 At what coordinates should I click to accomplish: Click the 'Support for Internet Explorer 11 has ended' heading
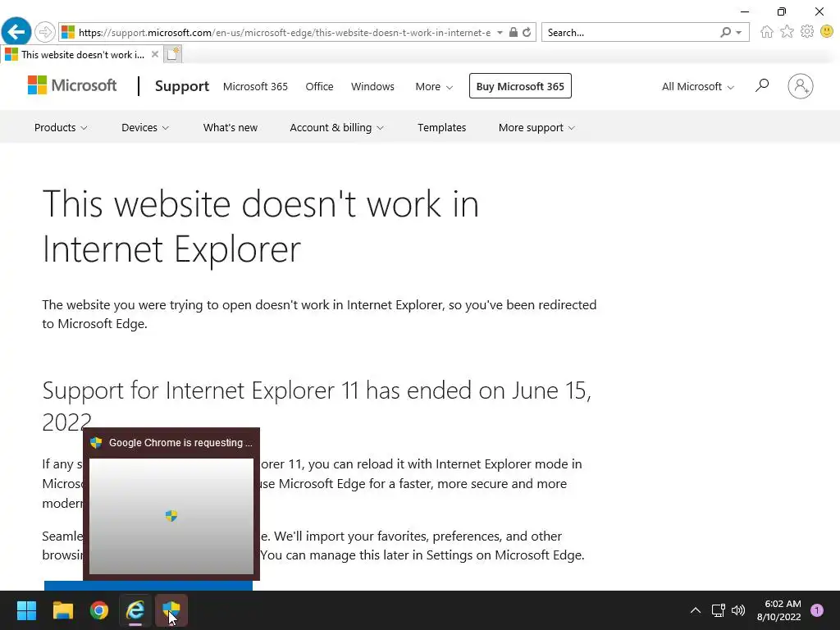click(317, 405)
